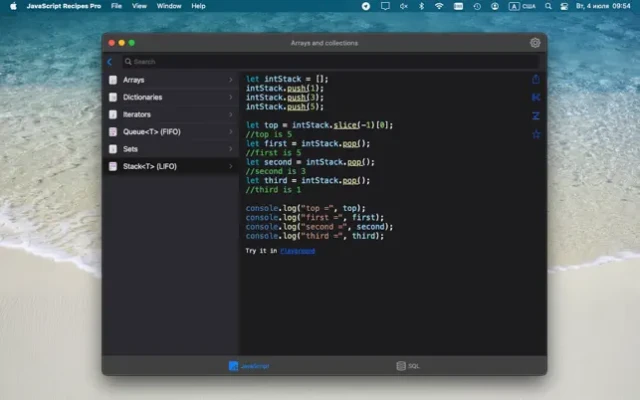This screenshot has width=640, height=400.
Task: Expand the Queue<T> (FIFO) row chevron
Action: click(x=231, y=132)
